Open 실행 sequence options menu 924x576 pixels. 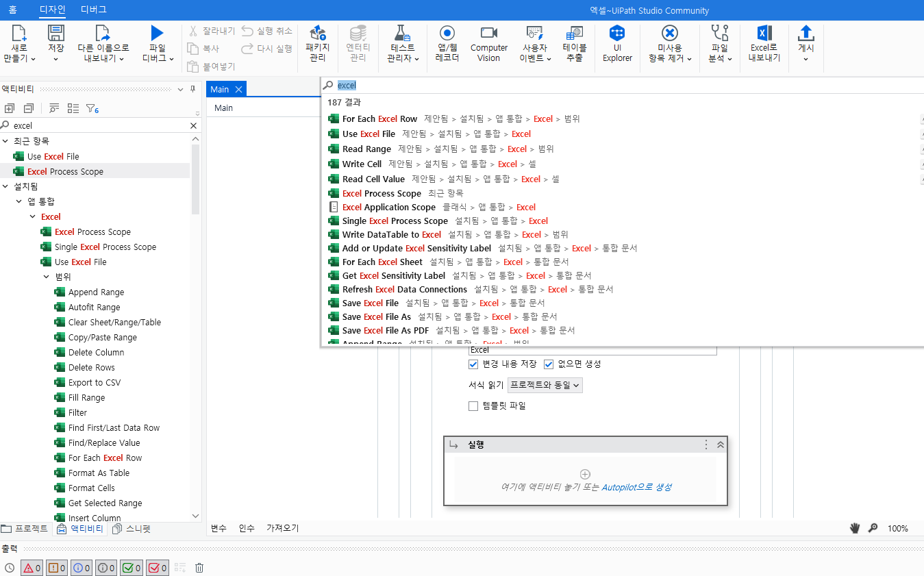(706, 444)
